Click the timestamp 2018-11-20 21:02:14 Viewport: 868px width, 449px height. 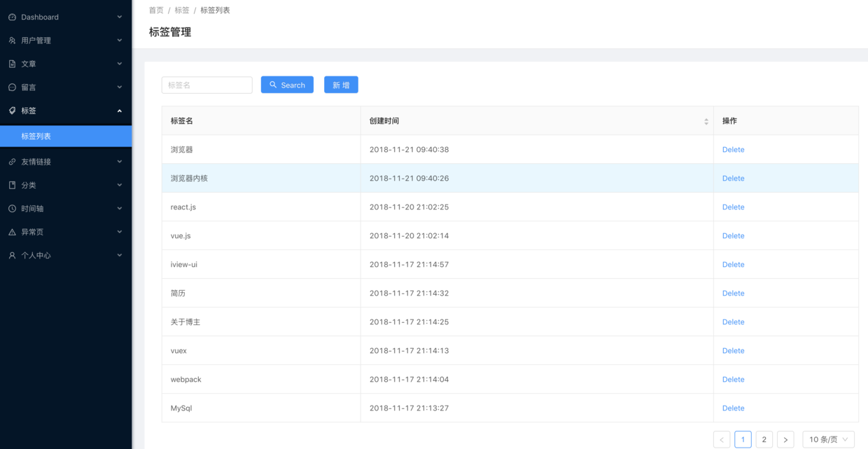[x=409, y=236]
